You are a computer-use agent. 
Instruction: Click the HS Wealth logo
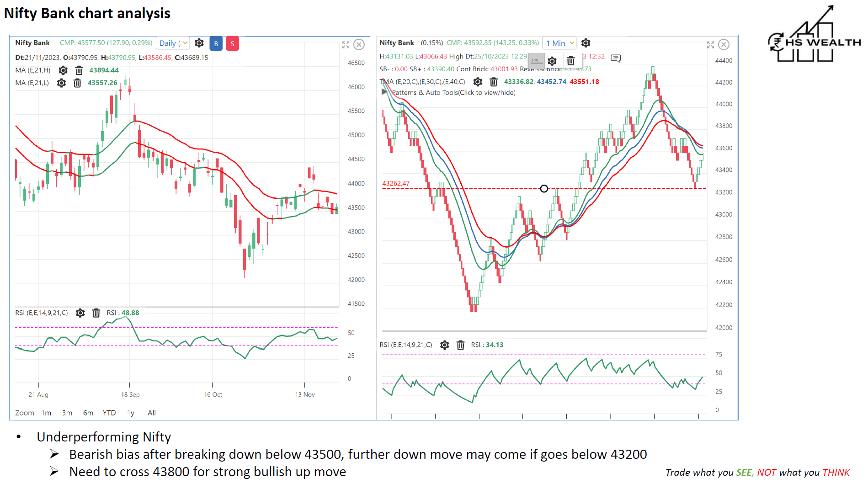click(x=814, y=34)
